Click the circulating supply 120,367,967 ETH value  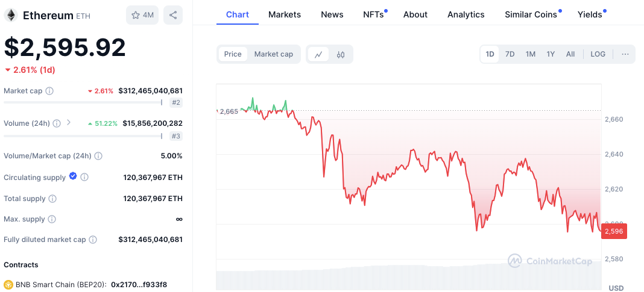click(x=153, y=178)
